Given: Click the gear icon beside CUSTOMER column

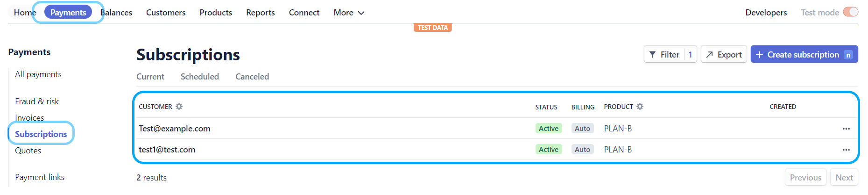Looking at the screenshot, I should click(x=179, y=107).
